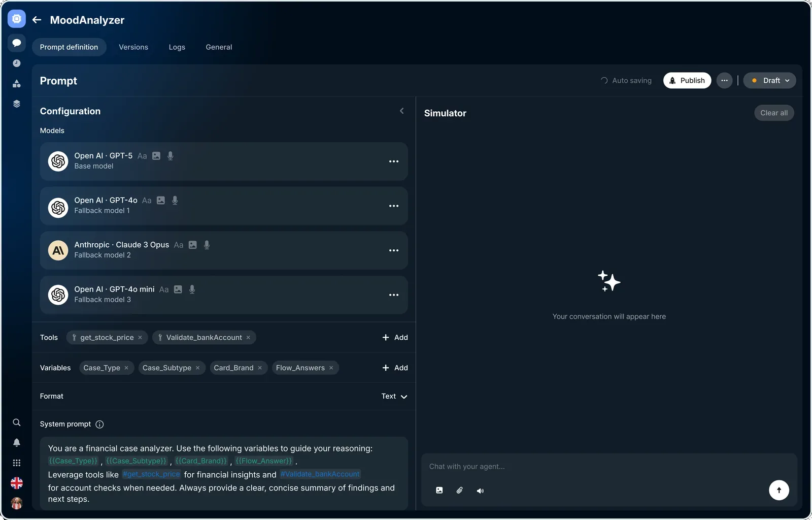The height and width of the screenshot is (520, 812).
Task: Click inside the system prompt text area
Action: tap(224, 473)
